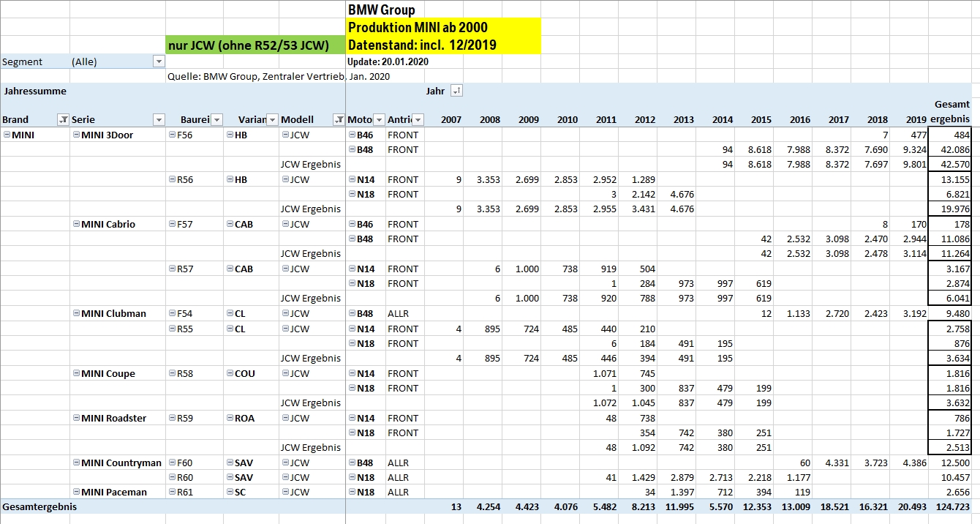Collapse the MINI Countryman series group
Image resolution: width=980 pixels, height=524 pixels.
click(76, 463)
